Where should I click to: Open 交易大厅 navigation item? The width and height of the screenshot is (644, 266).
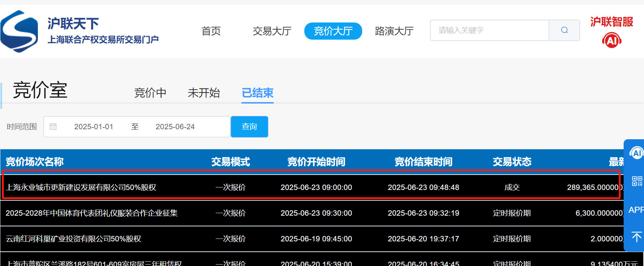(x=272, y=31)
